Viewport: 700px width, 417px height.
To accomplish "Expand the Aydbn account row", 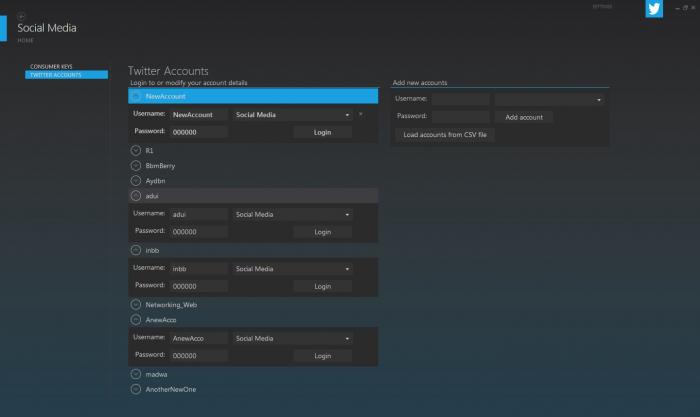I will click(x=136, y=181).
